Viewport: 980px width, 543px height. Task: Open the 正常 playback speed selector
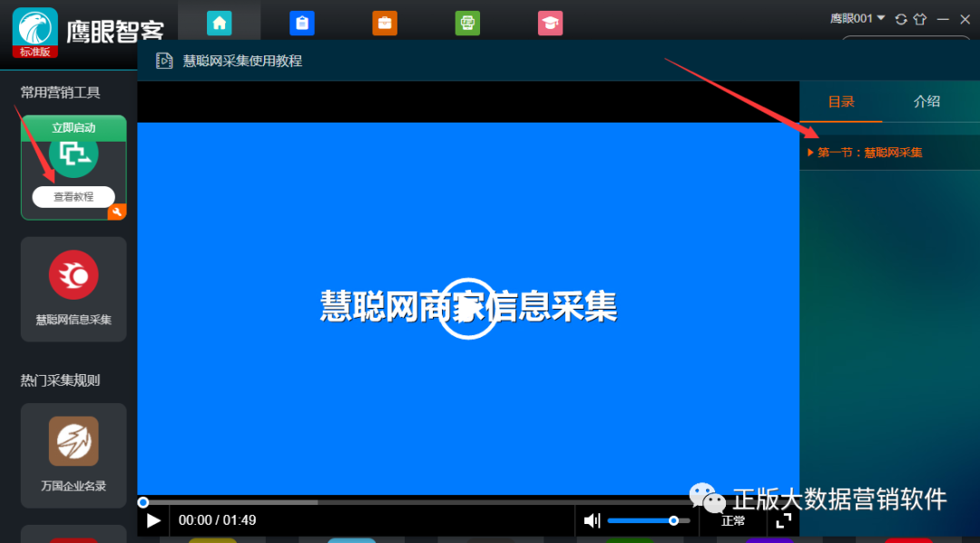pyautogui.click(x=732, y=520)
